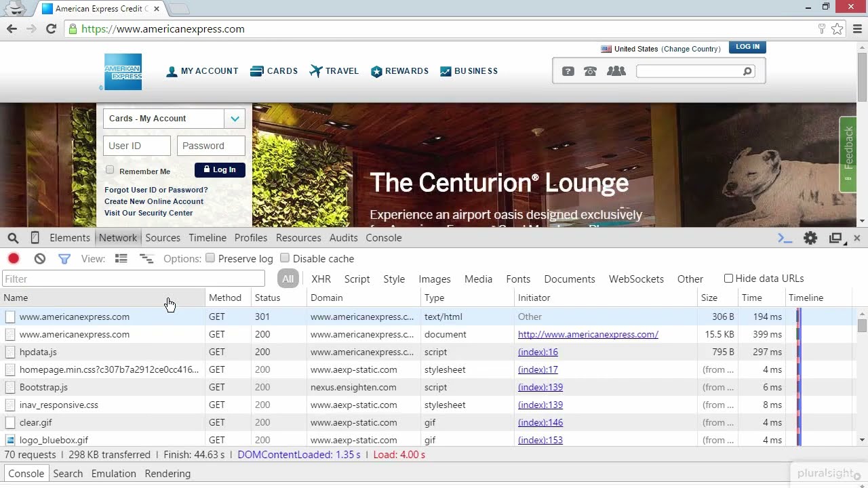Switch to the Profiles tab

[251, 238]
